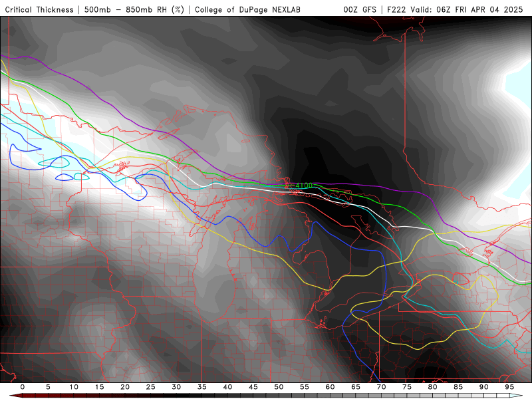Click the "25" colorbar tick label
The image size is (532, 399).
tap(151, 387)
